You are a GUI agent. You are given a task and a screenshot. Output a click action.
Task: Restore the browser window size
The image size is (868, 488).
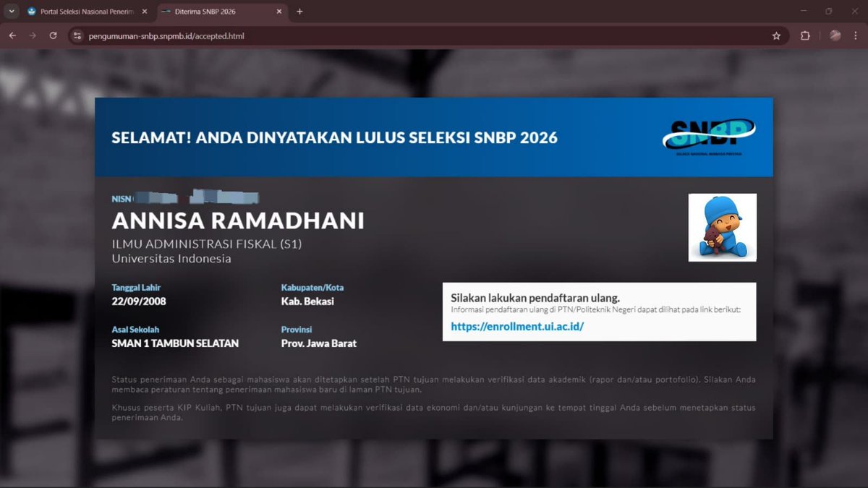pos(829,12)
